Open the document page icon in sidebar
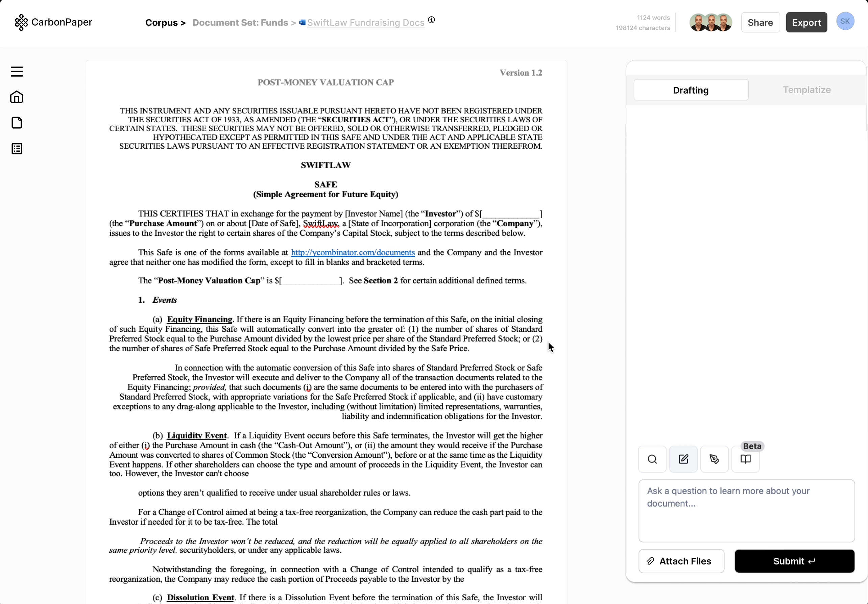The width and height of the screenshot is (868, 604). 17,123
